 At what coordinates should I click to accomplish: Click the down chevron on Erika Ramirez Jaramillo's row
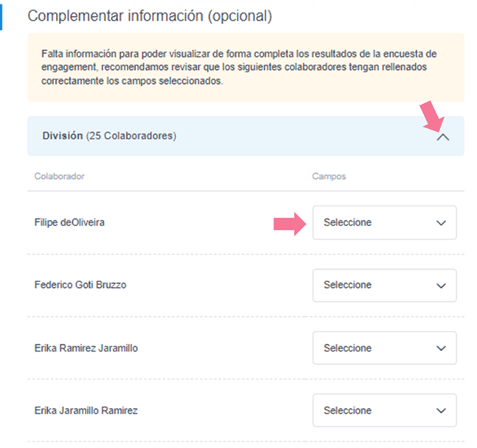coord(441,348)
